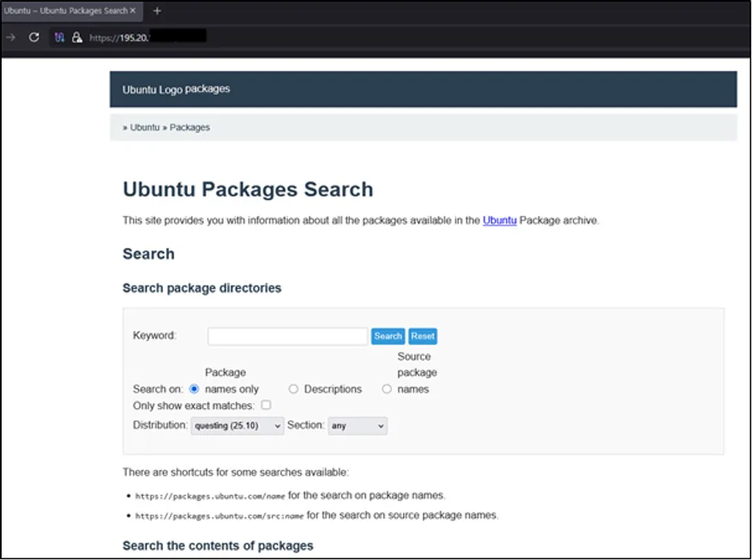
Task: Click the Ubuntu Logo packages header link
Action: click(176, 89)
